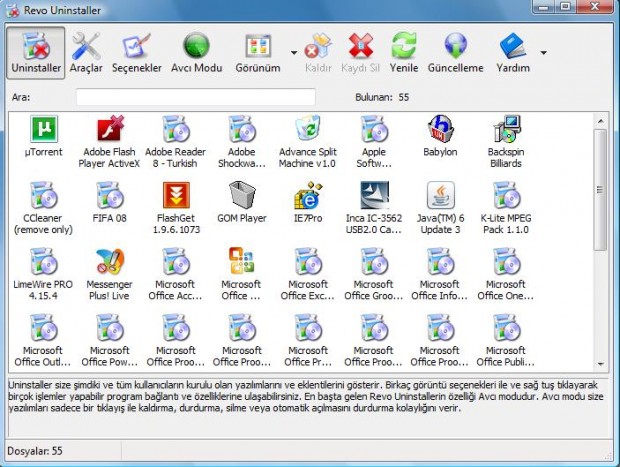Maximize the Revo Uninstaller window

click(566, 6)
